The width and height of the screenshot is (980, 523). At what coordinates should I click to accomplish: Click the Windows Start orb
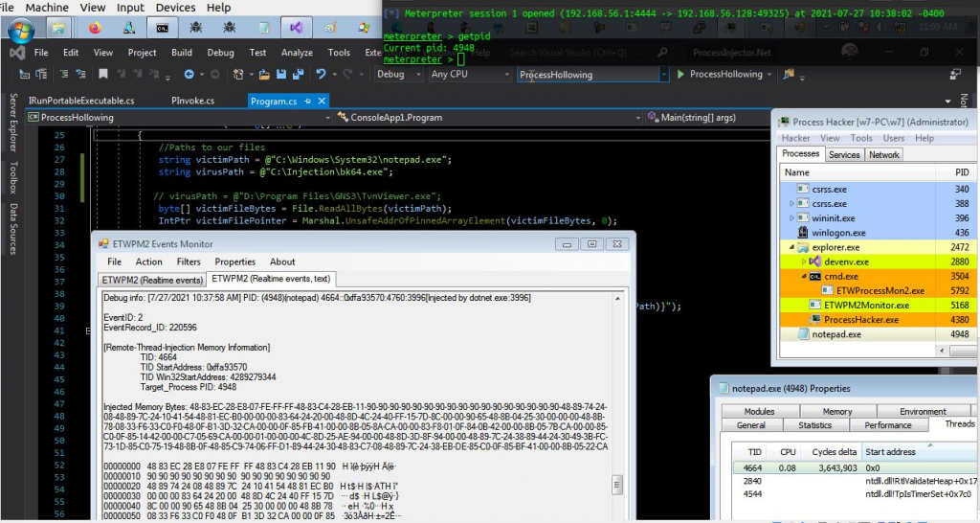(20, 30)
